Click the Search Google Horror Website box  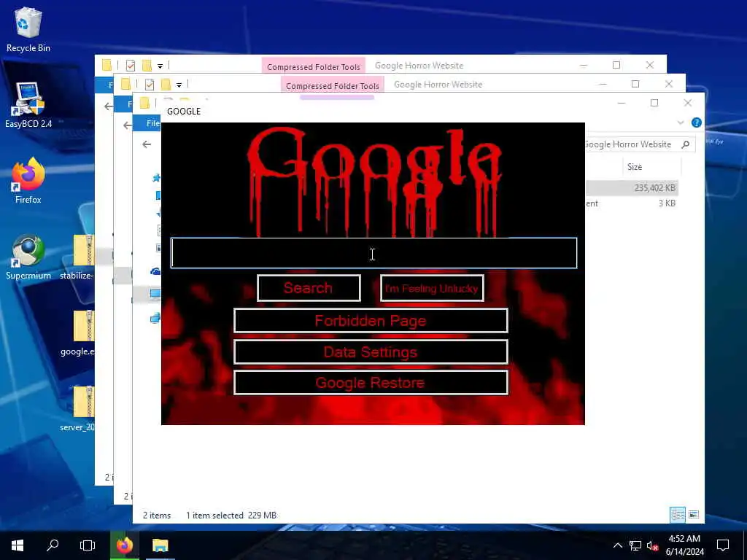[638, 144]
